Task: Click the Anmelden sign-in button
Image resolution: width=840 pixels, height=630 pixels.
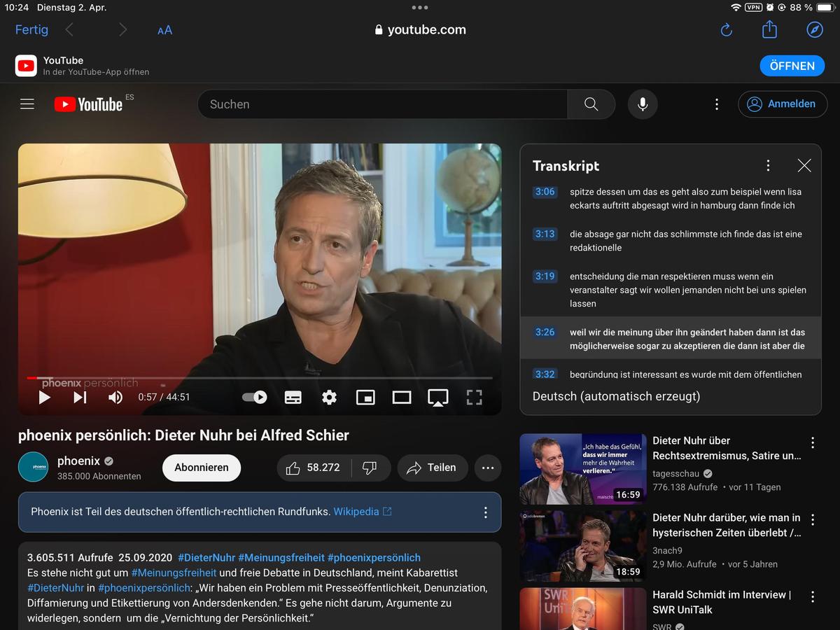Action: click(783, 104)
